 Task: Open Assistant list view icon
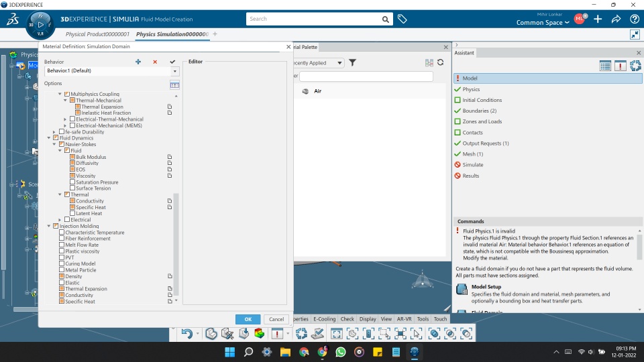click(x=605, y=66)
